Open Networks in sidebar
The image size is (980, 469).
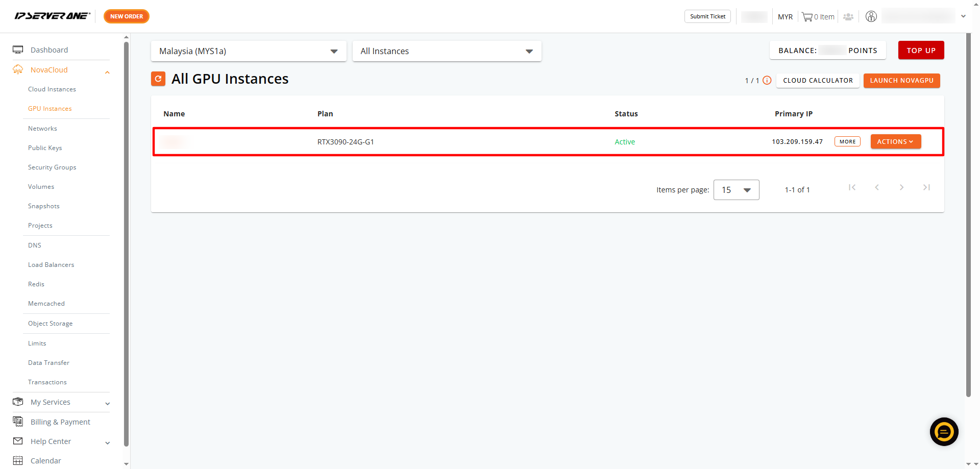point(42,128)
